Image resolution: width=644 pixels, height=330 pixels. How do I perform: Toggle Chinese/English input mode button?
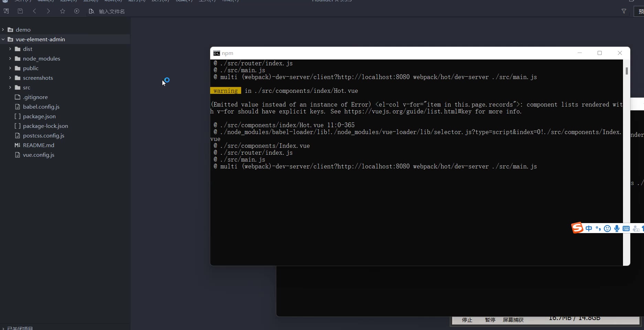589,229
